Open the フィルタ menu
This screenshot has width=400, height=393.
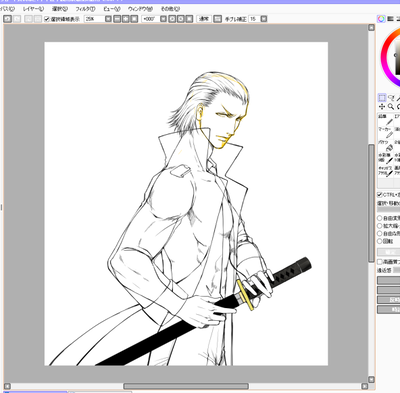85,9
